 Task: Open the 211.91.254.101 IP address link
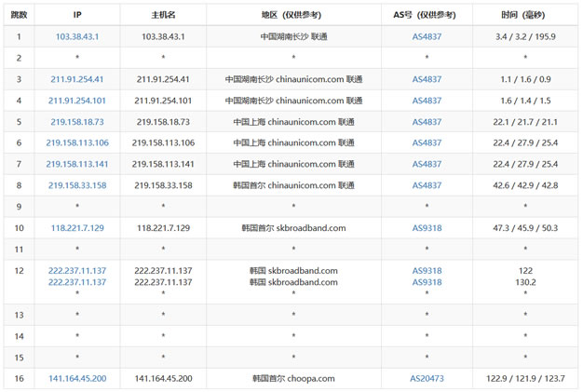pyautogui.click(x=77, y=101)
